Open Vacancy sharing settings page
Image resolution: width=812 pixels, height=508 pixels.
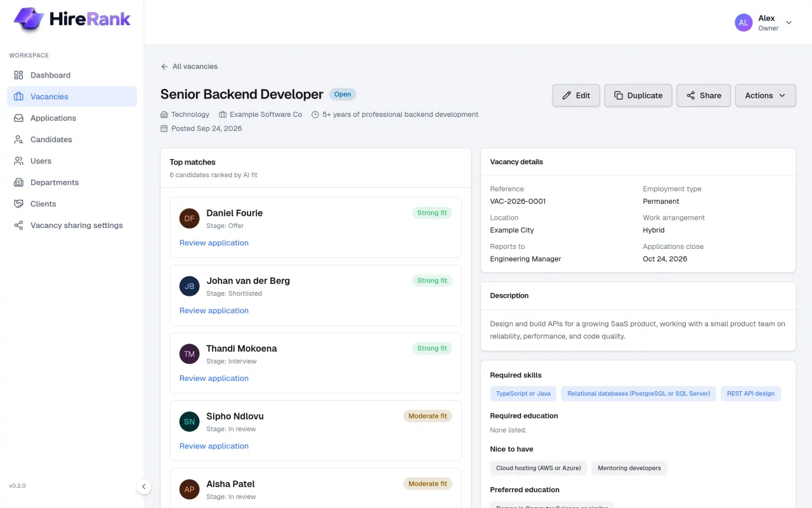coord(72,225)
